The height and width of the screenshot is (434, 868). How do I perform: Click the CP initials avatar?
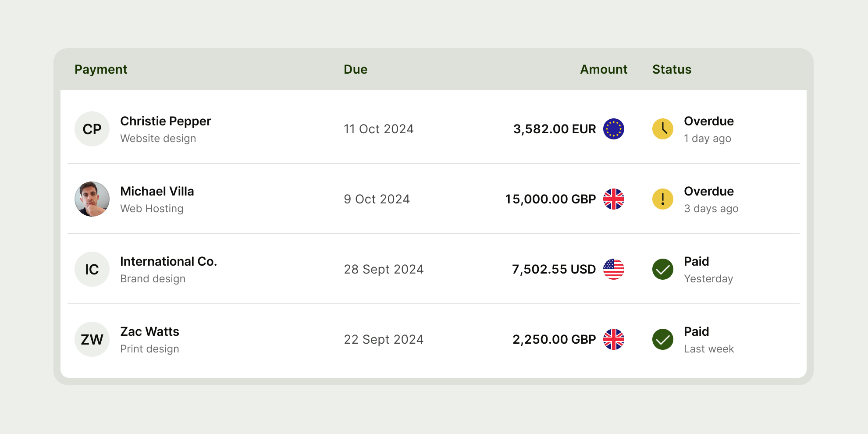pyautogui.click(x=92, y=129)
